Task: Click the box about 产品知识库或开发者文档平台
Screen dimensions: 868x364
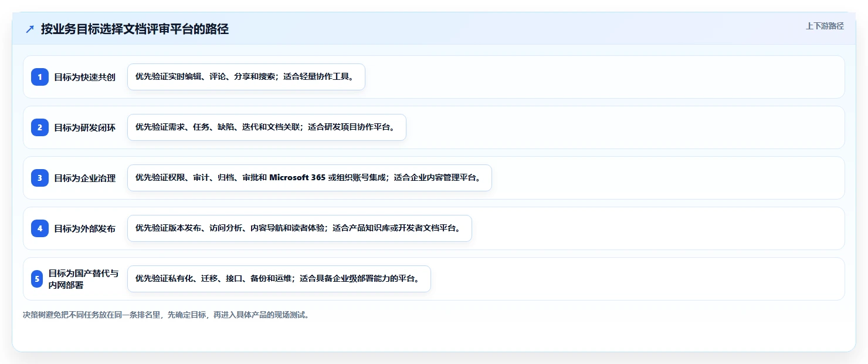Action: tap(300, 228)
